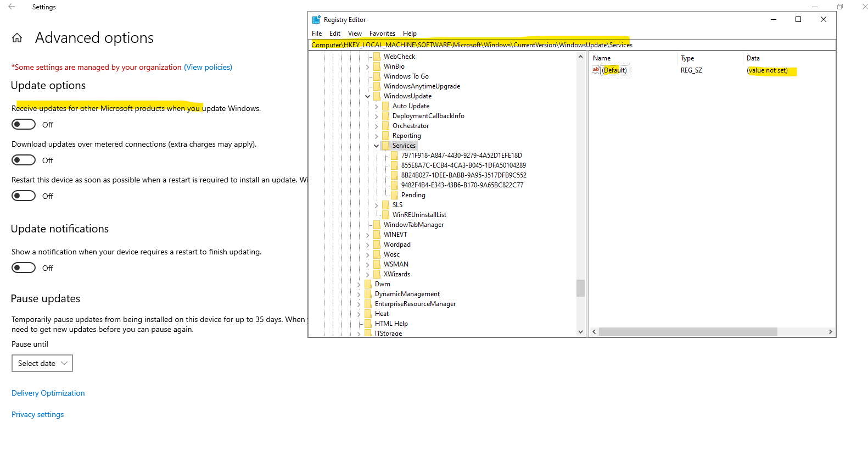The image size is (868, 472).
Task: Select the WindowTabManager folder icon
Action: click(x=377, y=225)
